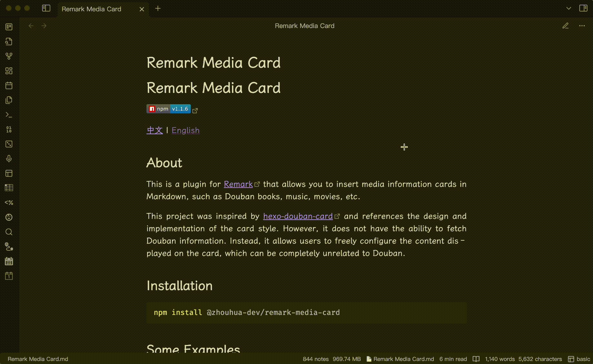Click the npm install code block
The width and height of the screenshot is (593, 364).
pyautogui.click(x=307, y=312)
